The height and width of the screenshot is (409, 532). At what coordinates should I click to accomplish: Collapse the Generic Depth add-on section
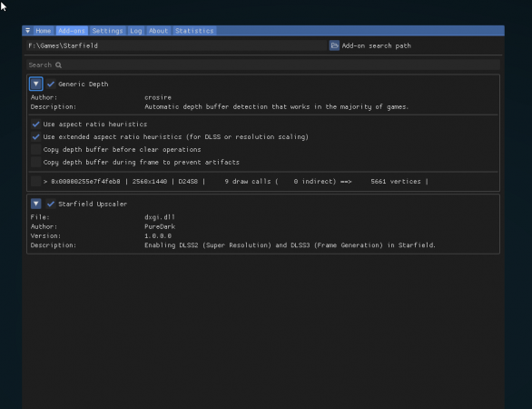pos(36,84)
